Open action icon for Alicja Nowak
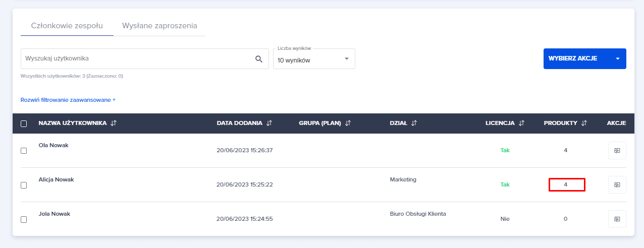Screen dimensions: 644x248 pyautogui.click(x=617, y=184)
